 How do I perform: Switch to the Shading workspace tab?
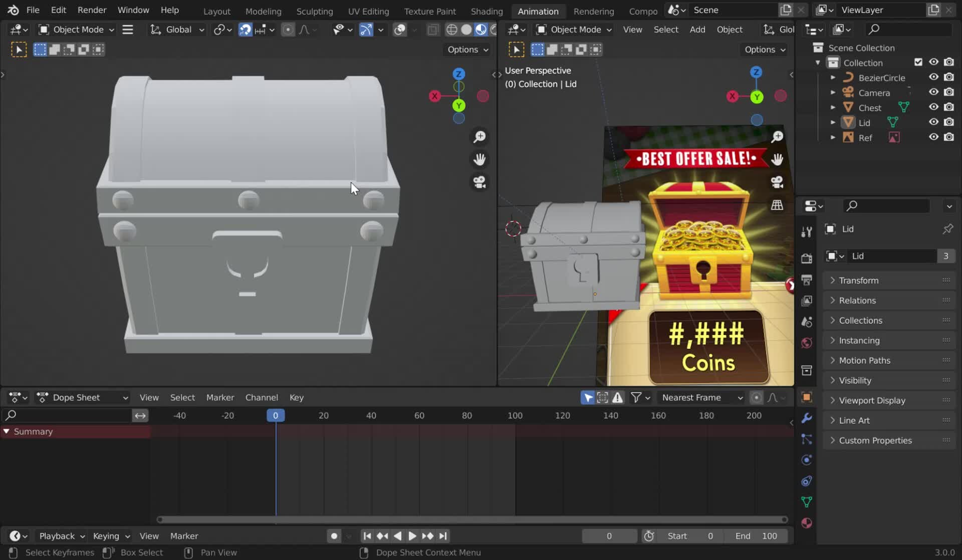[486, 11]
